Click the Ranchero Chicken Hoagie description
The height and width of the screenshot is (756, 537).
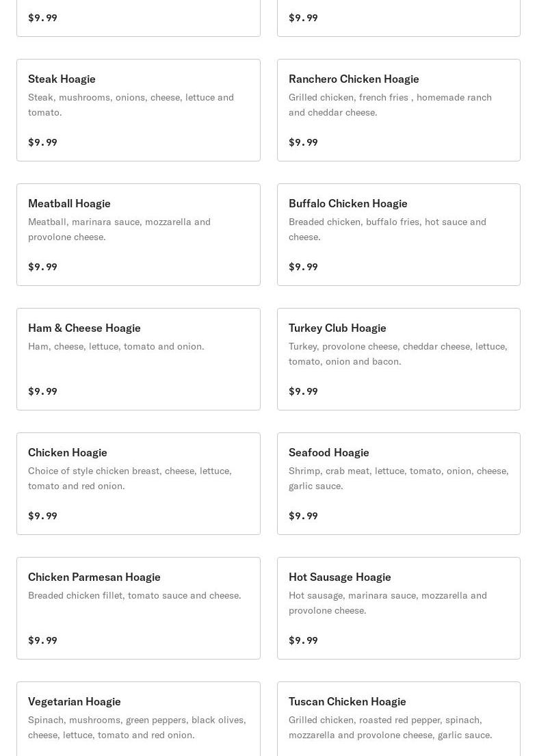point(390,105)
